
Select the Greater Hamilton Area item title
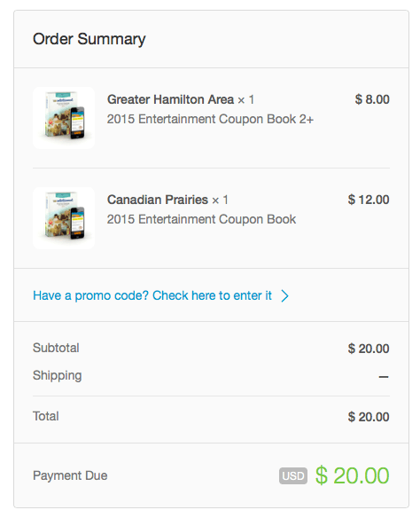coord(170,99)
